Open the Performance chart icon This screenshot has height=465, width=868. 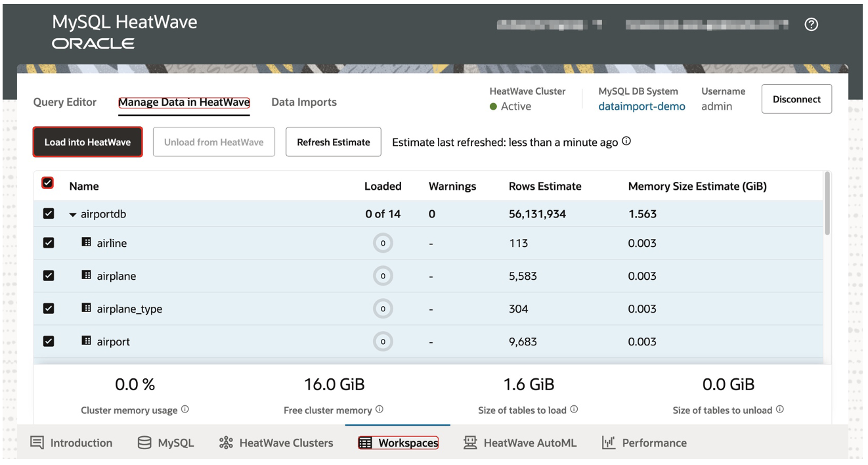pos(609,443)
